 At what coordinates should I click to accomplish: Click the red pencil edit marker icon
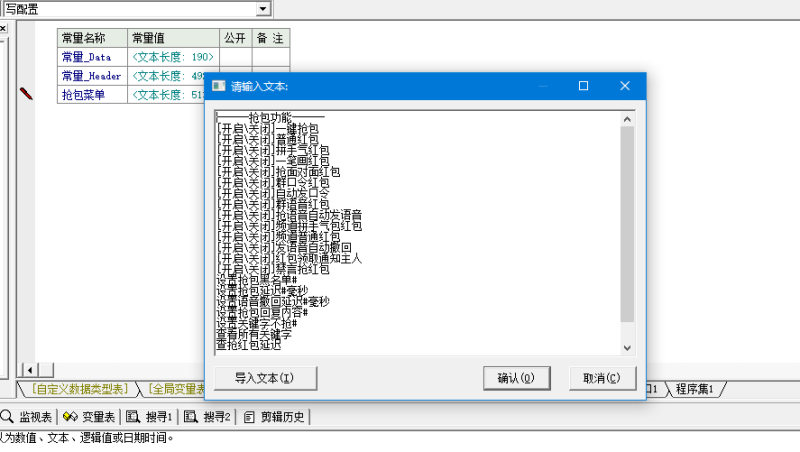(26, 93)
